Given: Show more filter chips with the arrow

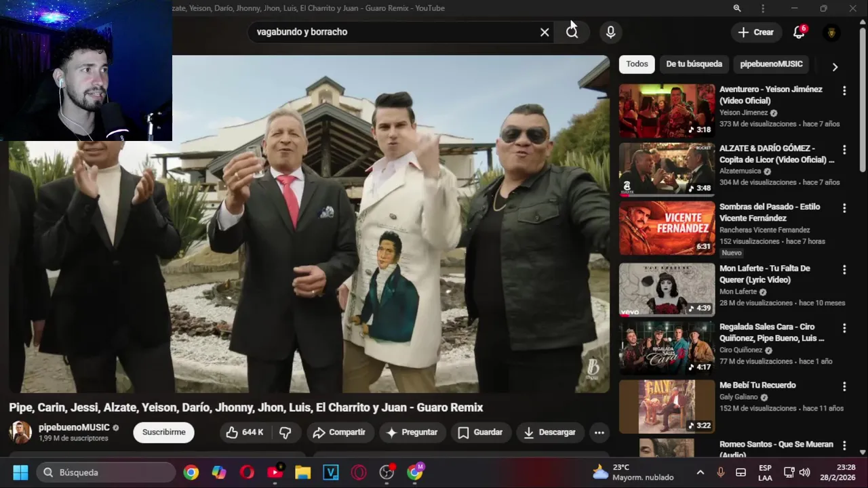Looking at the screenshot, I should coord(835,66).
